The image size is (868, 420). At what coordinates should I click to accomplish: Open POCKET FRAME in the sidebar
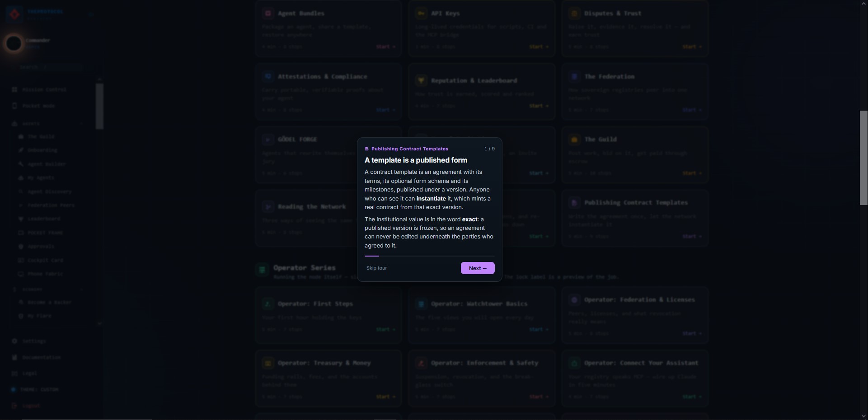point(45,233)
